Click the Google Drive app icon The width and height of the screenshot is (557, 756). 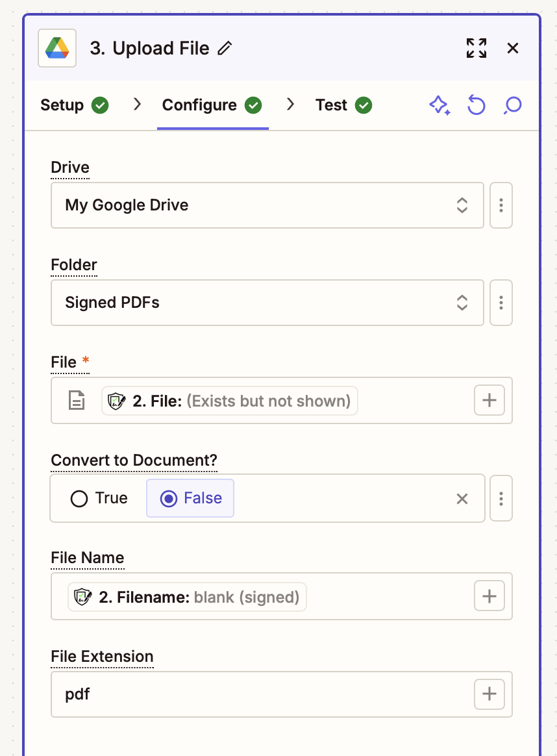[x=56, y=49]
